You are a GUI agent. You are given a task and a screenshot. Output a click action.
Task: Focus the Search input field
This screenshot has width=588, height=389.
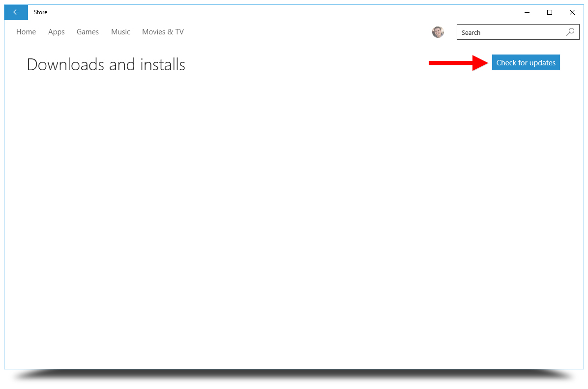click(518, 32)
